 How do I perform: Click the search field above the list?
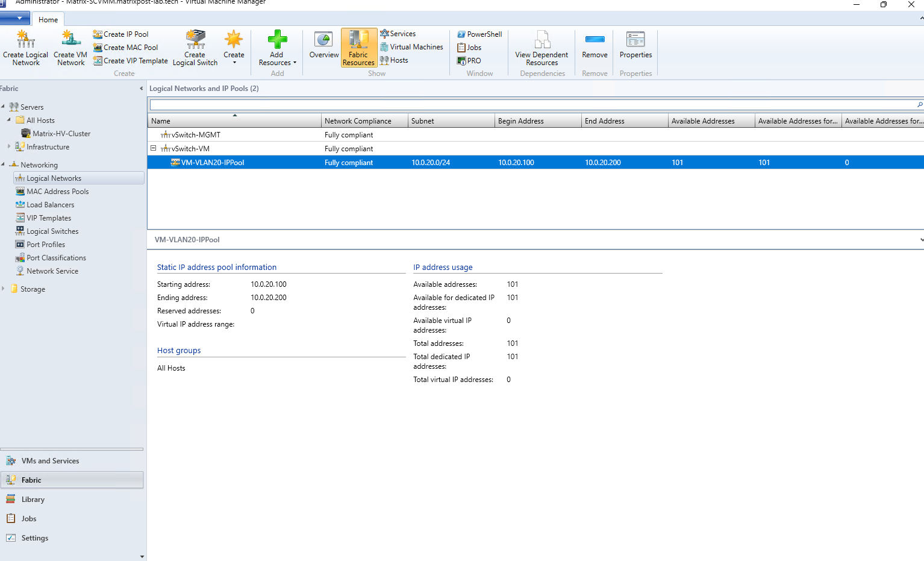click(x=532, y=105)
